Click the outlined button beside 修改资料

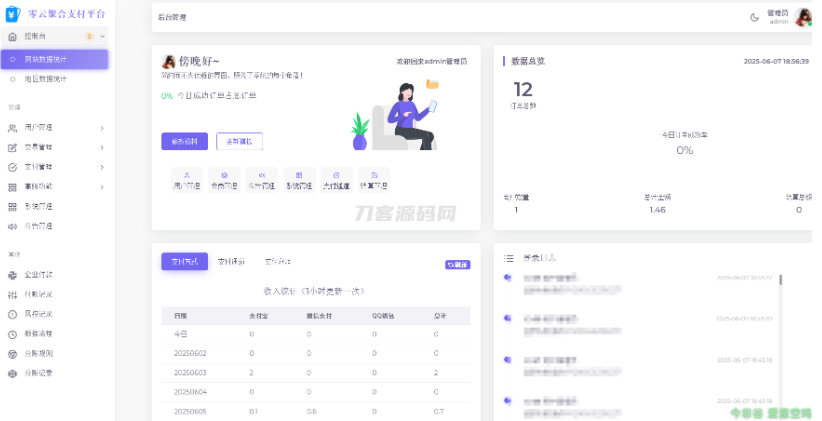pyautogui.click(x=239, y=141)
